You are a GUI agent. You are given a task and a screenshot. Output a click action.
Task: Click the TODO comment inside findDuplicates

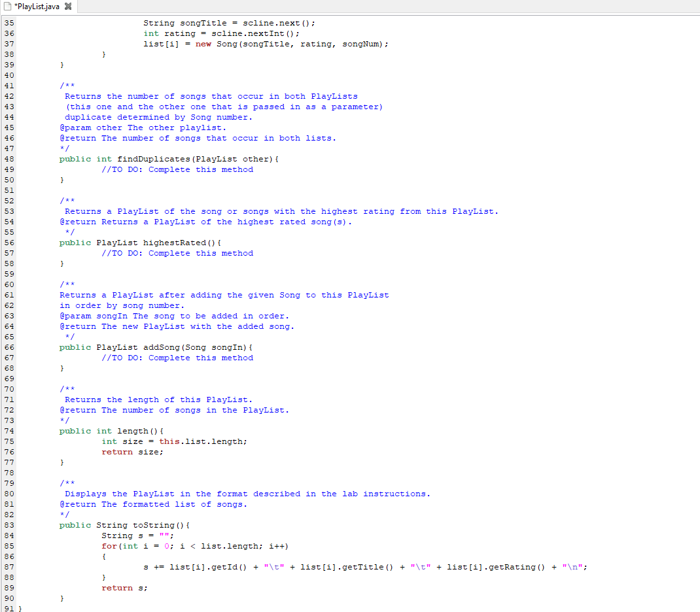pos(177,169)
